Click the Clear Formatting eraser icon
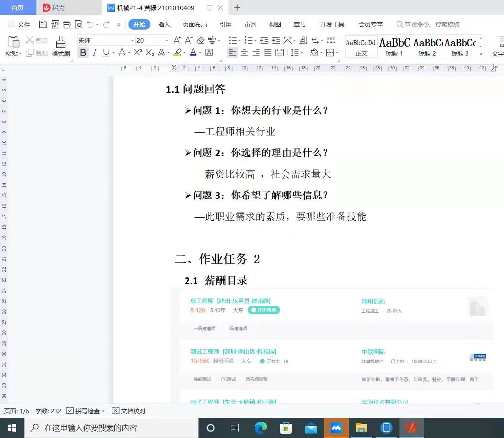 [201, 40]
